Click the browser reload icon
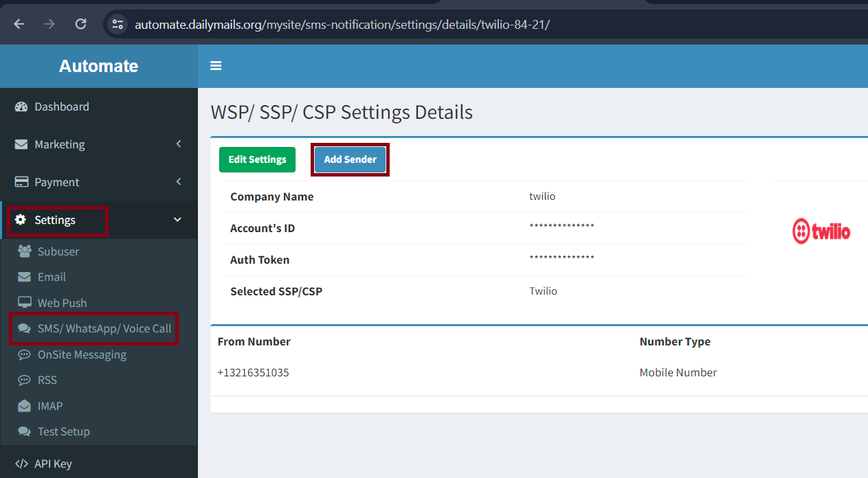The image size is (868, 478). click(80, 24)
